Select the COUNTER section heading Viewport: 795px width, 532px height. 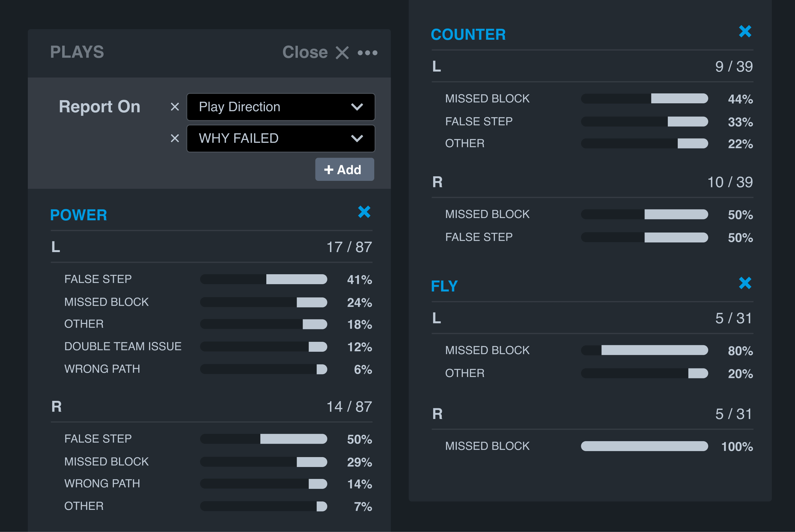coord(468,35)
